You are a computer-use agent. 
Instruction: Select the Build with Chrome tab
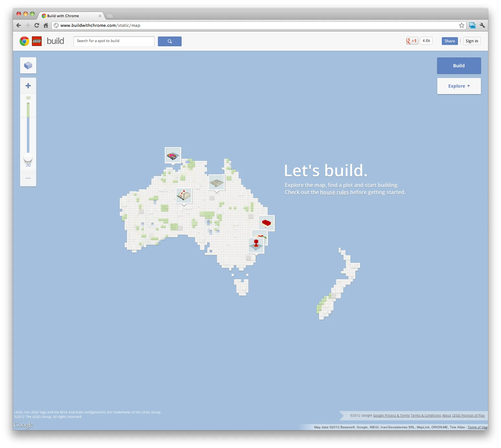click(x=71, y=16)
